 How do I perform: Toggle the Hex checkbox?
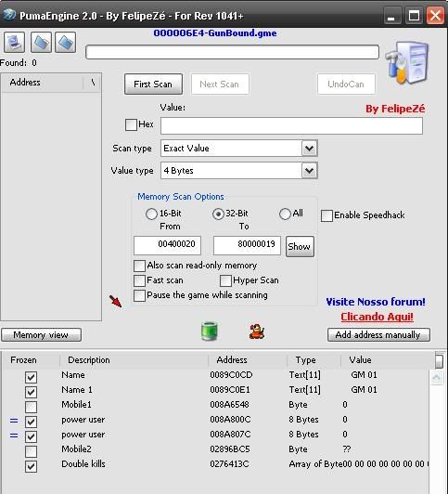131,124
